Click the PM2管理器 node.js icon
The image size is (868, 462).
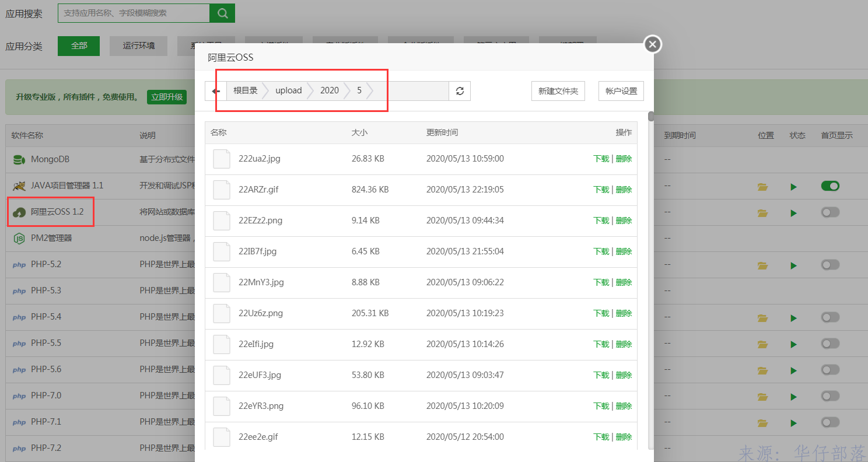(x=19, y=238)
